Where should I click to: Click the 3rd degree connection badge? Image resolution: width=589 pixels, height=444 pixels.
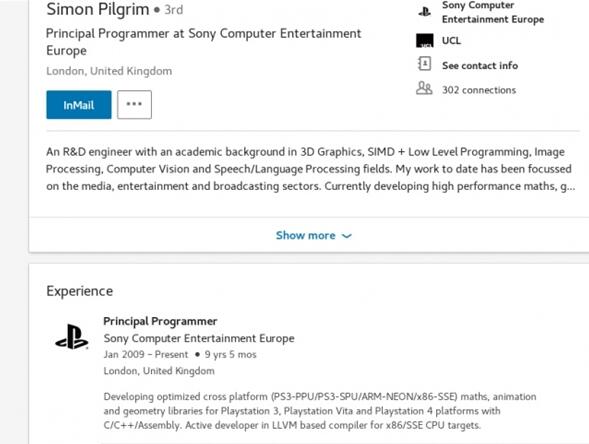174,10
